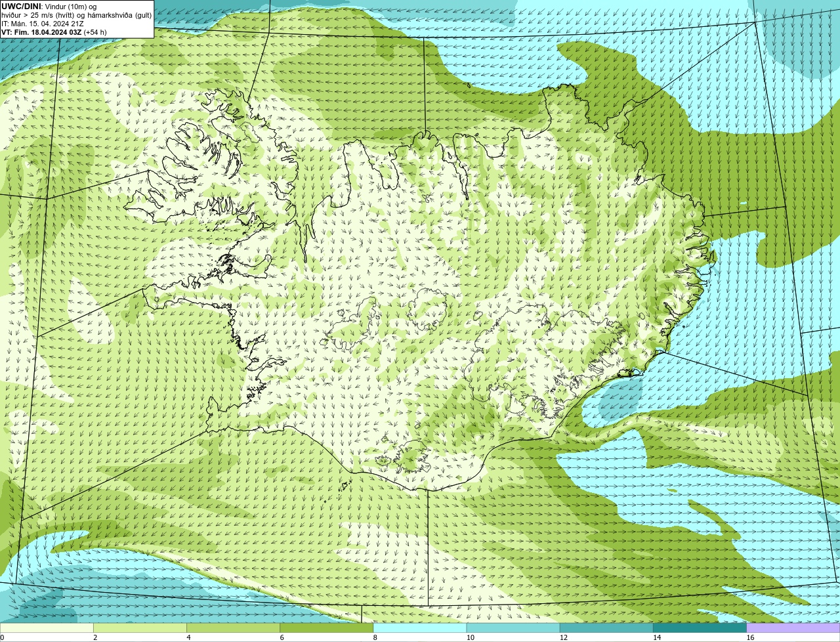
Task: Click the 14–16 m/s dark teal legend swatch
Action: point(700,628)
